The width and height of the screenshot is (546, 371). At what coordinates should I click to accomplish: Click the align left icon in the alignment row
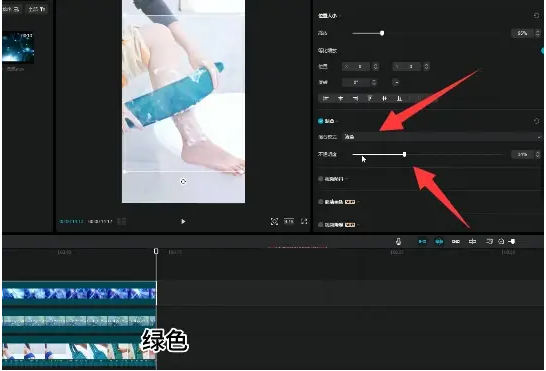326,99
